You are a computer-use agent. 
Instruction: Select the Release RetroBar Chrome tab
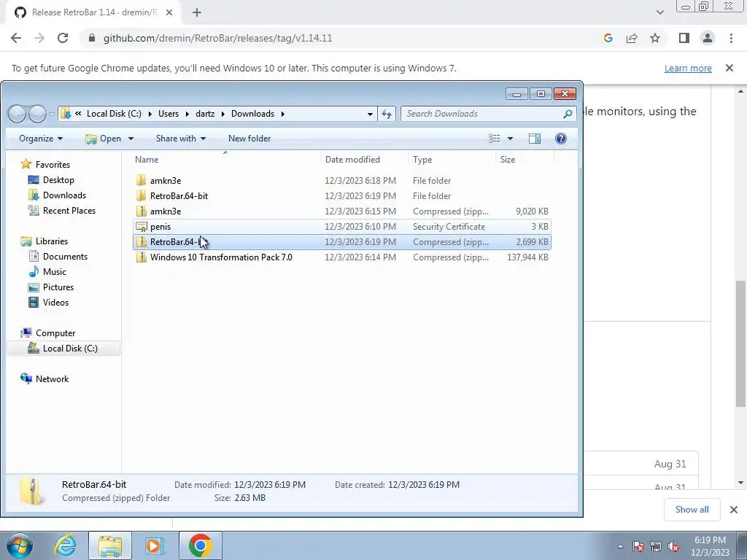[x=94, y=12]
